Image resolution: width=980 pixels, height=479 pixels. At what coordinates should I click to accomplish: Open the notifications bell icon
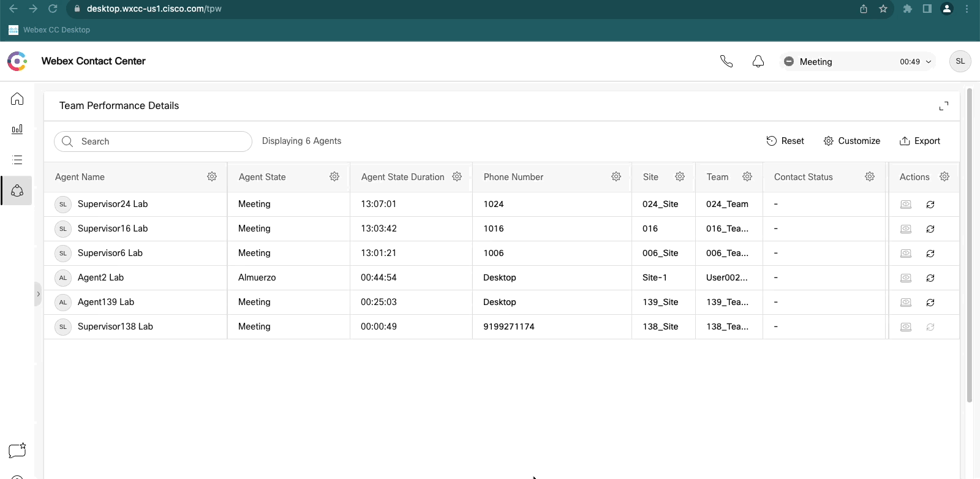(758, 61)
